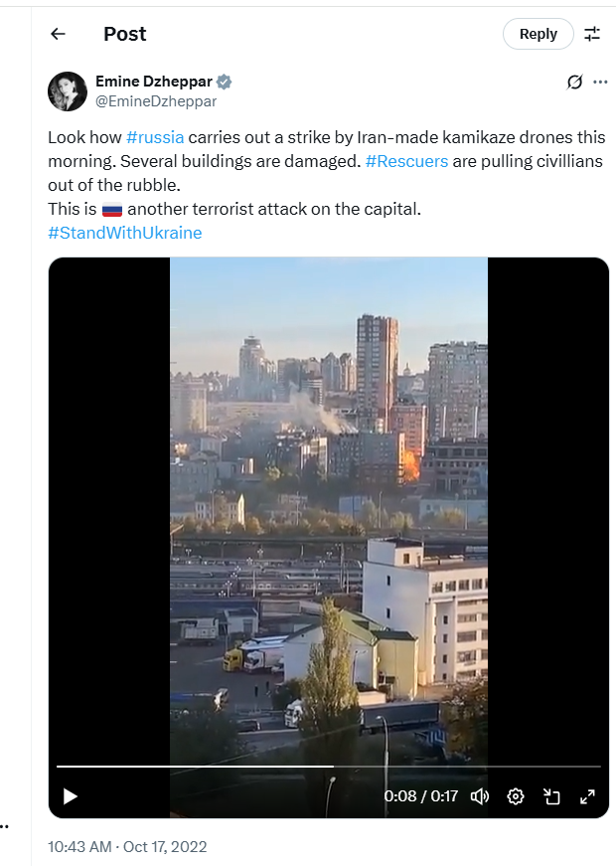Toggle picture-in-picture mode

(x=551, y=796)
